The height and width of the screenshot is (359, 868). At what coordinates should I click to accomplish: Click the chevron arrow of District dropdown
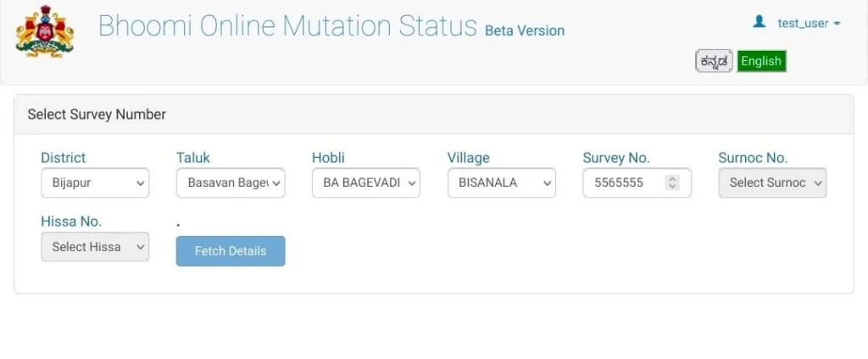(x=140, y=183)
